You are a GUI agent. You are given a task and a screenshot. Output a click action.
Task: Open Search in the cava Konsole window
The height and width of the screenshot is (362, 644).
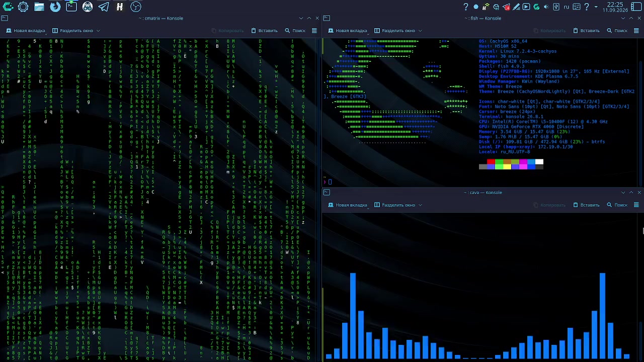[617, 205]
